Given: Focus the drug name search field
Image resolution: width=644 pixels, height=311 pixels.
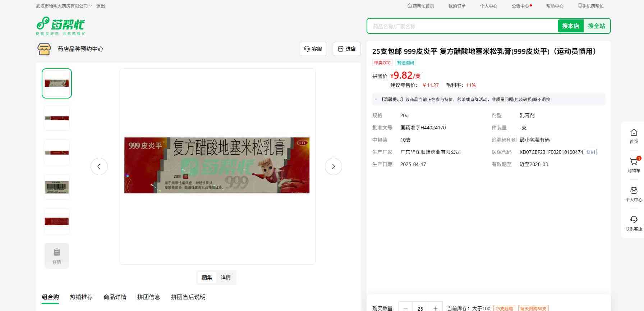Looking at the screenshot, I should (x=462, y=26).
